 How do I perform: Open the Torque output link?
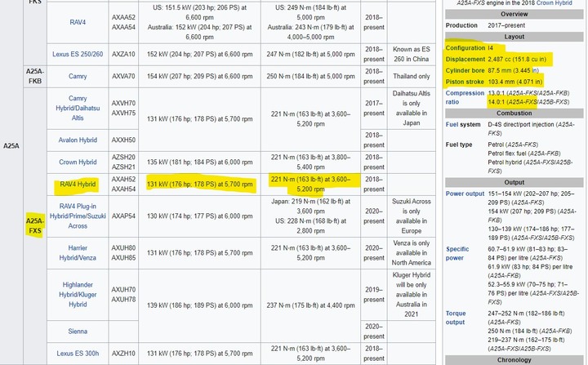456,318
